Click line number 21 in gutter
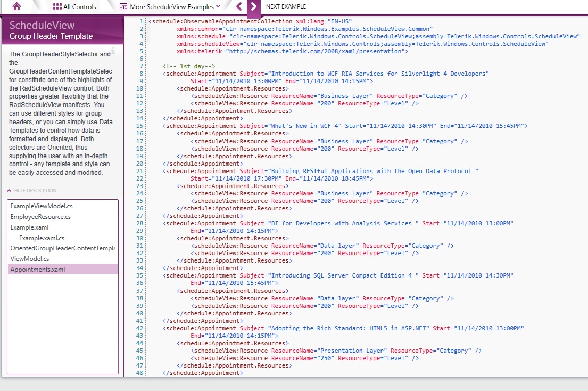 (139, 171)
